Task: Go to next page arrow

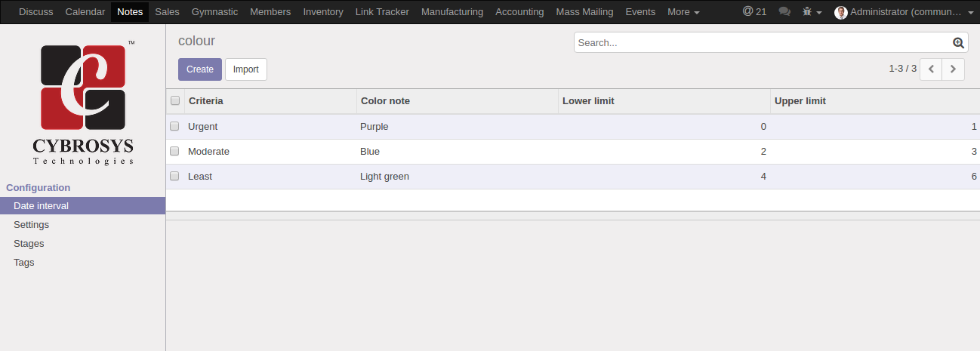Action: tap(954, 69)
